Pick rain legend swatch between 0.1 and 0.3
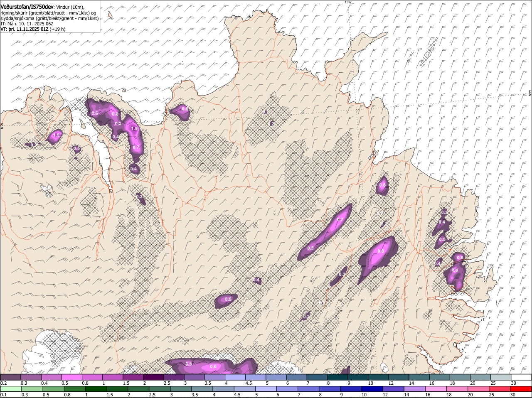The image size is (532, 398). point(10,389)
